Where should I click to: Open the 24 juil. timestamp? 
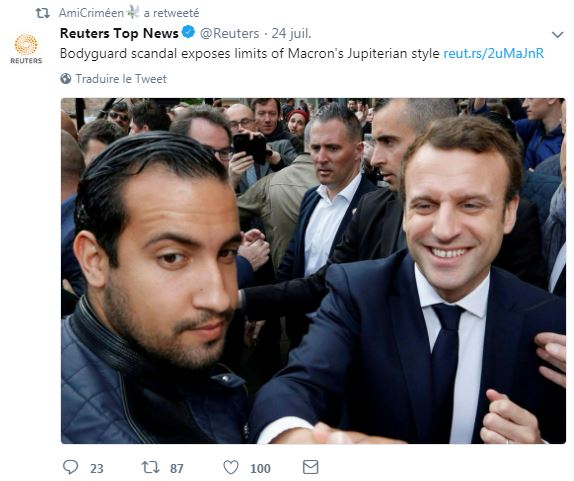(291, 33)
